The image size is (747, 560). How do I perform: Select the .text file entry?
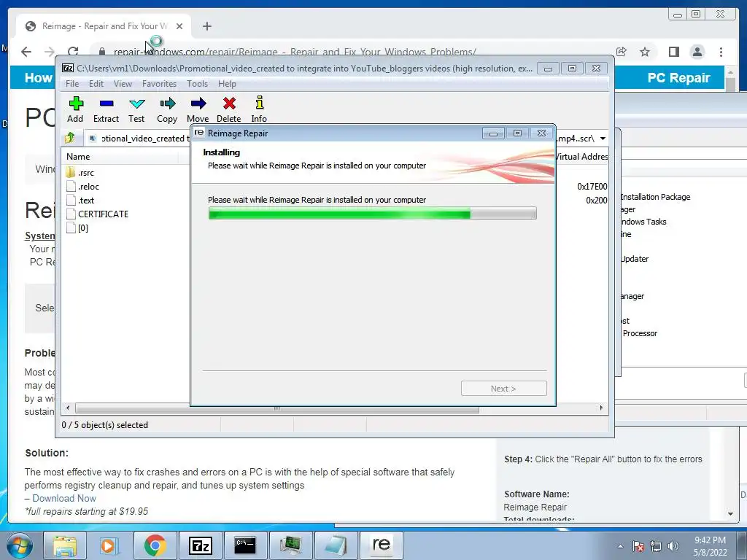(x=80, y=200)
